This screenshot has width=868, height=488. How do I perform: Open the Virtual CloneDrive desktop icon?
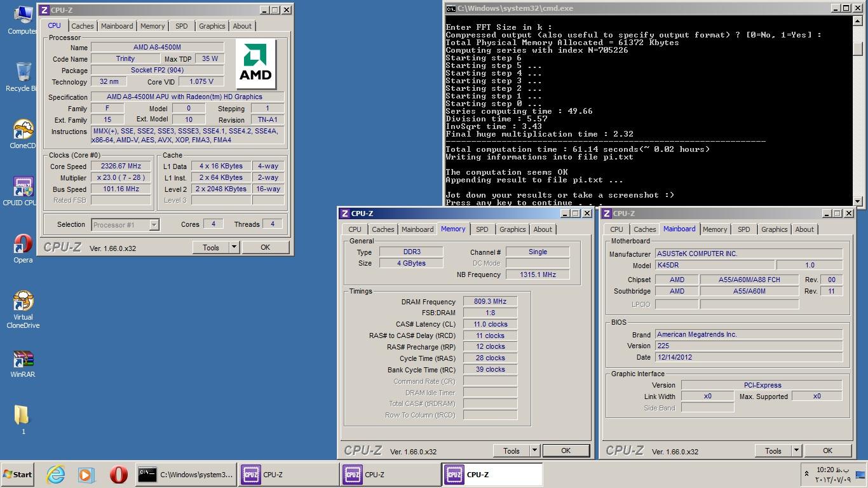[23, 310]
